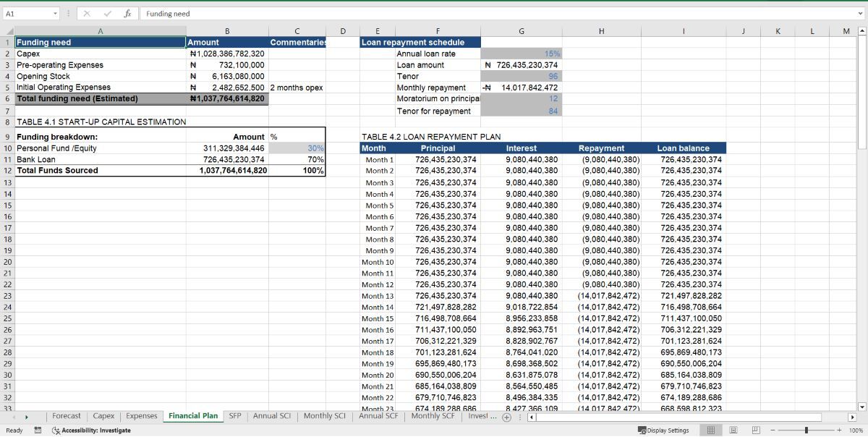The height and width of the screenshot is (437, 868).
Task: Expand the formula bar chevron
Action: coord(861,13)
